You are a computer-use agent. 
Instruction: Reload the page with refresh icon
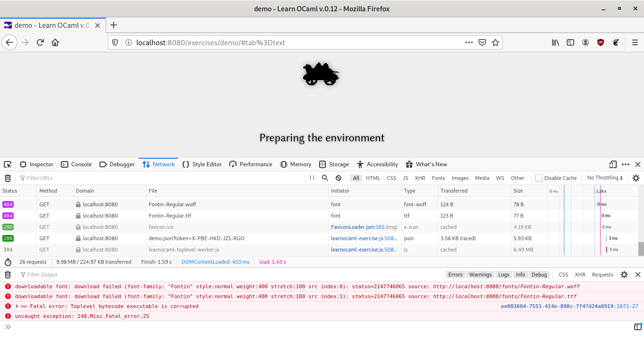[40, 42]
